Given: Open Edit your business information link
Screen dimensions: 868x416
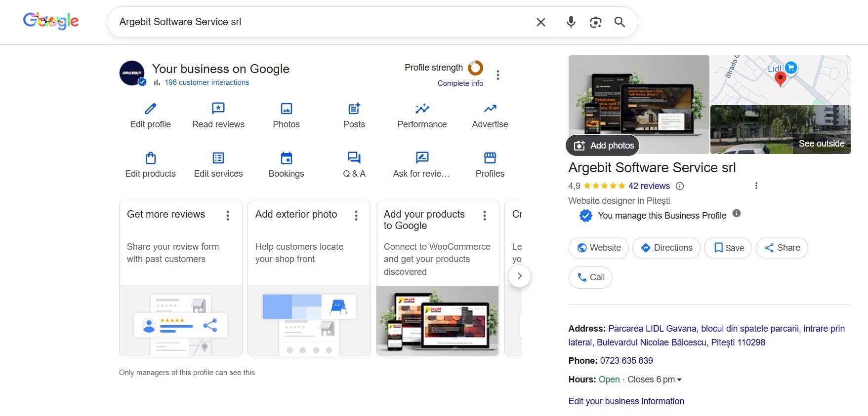Looking at the screenshot, I should (x=626, y=401).
